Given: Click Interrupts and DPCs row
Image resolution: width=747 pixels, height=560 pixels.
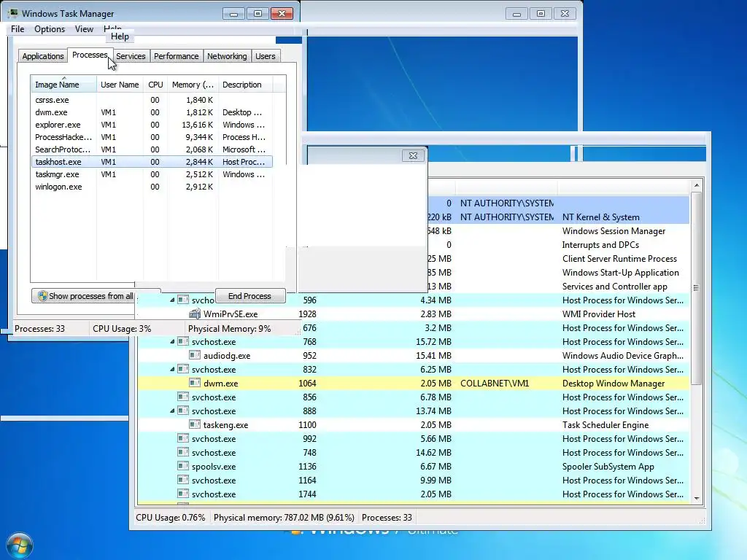Looking at the screenshot, I should [x=558, y=245].
